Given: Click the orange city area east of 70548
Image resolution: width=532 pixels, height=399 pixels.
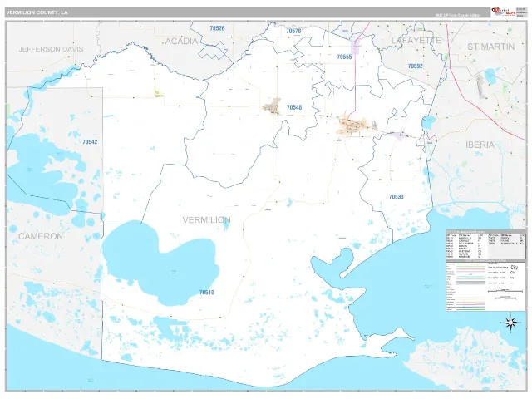Looking at the screenshot, I should click(355, 126).
